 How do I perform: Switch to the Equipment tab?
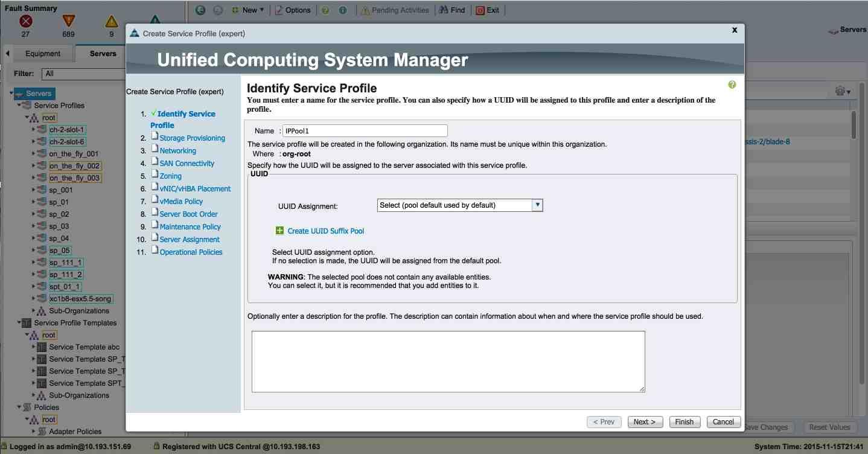(x=43, y=54)
